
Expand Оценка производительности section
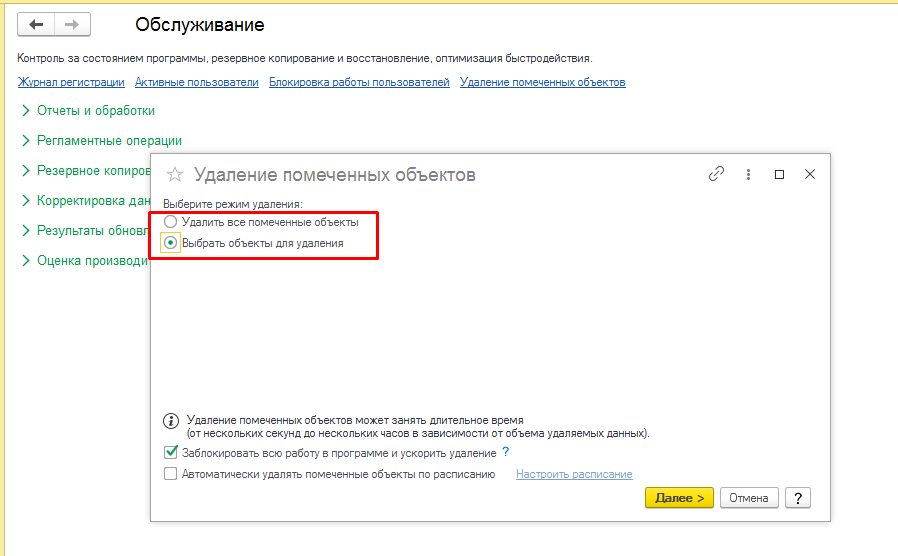(86, 261)
